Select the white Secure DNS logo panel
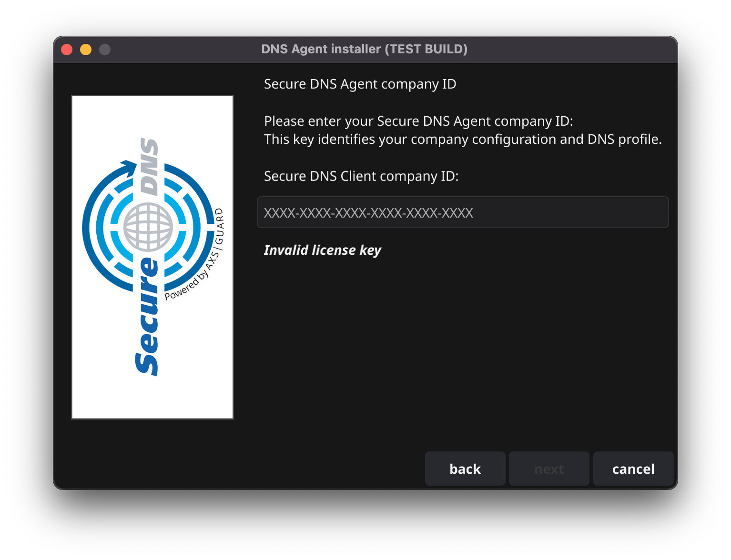 (x=152, y=390)
